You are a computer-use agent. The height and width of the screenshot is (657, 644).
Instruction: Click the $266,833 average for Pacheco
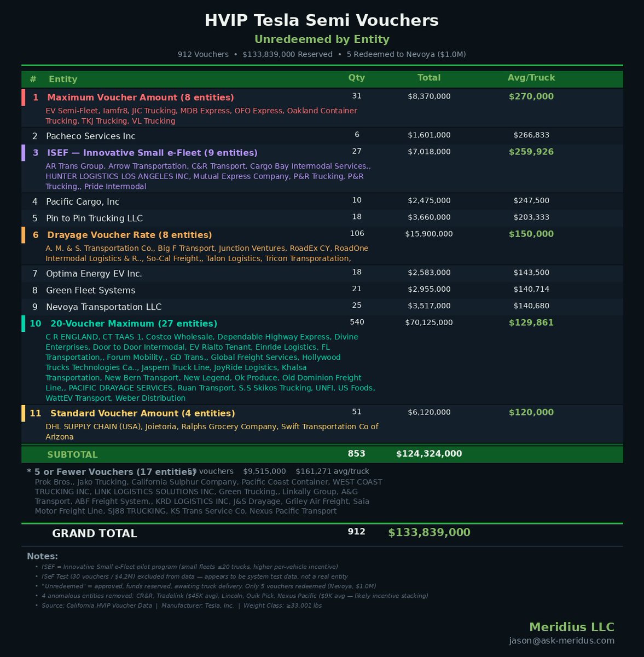coord(531,135)
